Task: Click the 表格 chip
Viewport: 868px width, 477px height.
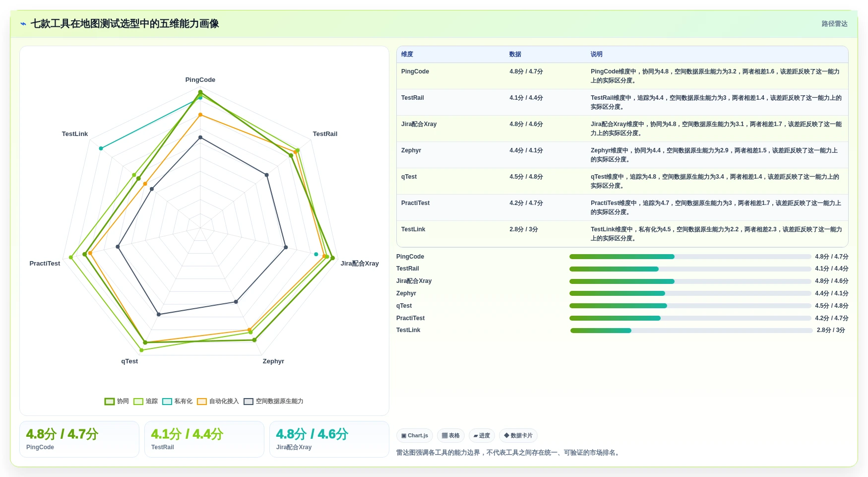Action: [451, 436]
